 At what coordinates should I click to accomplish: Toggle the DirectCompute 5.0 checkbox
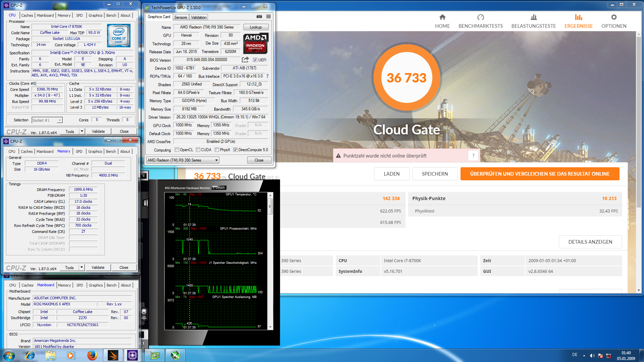pos(235,150)
